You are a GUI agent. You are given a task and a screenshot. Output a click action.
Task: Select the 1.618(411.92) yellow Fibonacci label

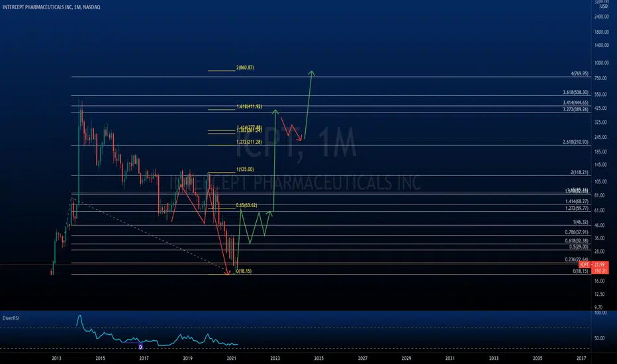click(249, 107)
